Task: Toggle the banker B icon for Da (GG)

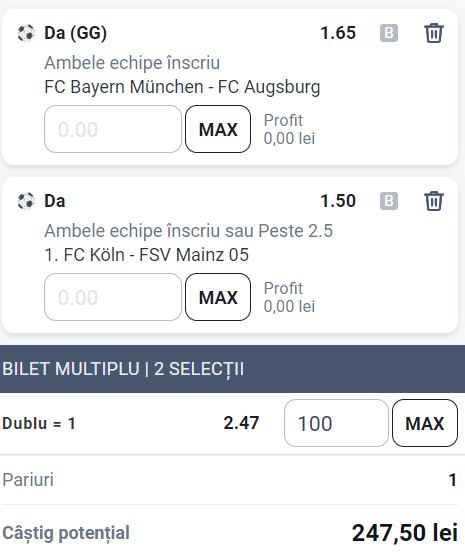Action: point(389,33)
